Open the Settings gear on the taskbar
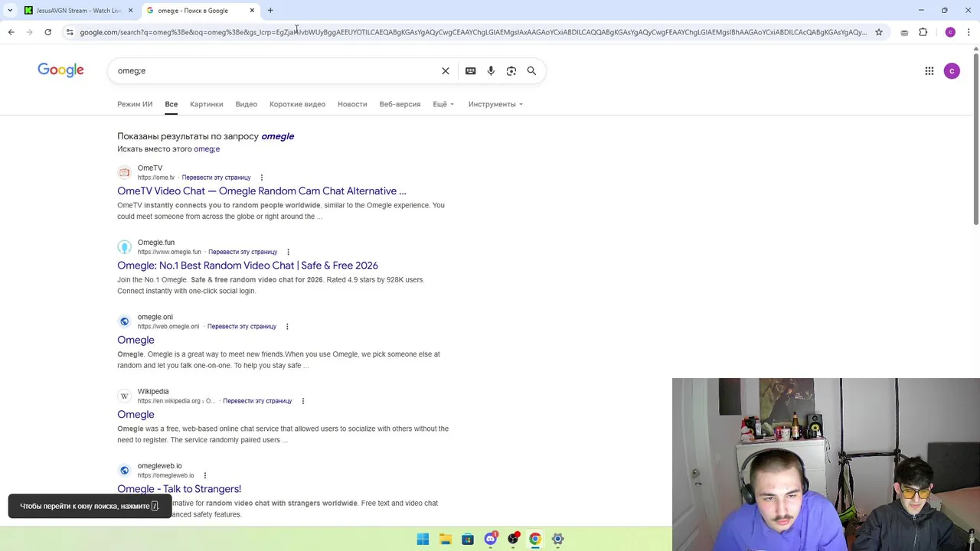980x551 pixels. pyautogui.click(x=558, y=540)
